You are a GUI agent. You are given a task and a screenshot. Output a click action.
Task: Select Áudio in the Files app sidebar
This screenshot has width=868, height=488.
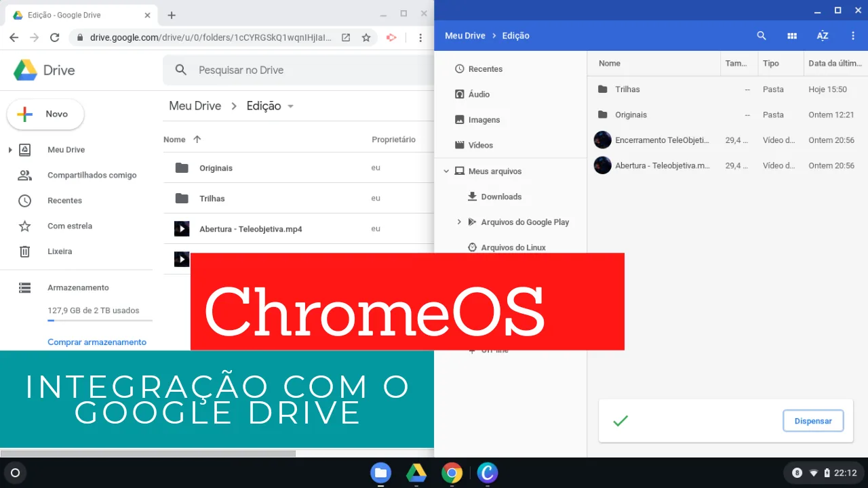[479, 94]
